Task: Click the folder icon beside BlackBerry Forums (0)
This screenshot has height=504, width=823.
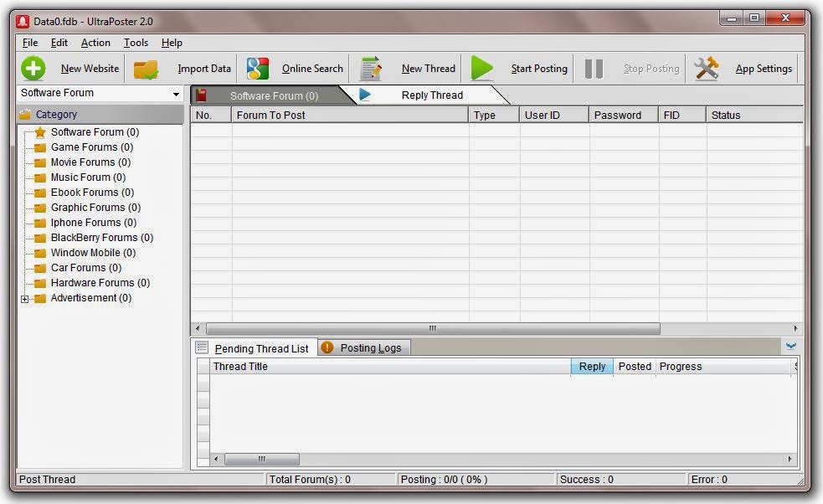Action: [40, 239]
